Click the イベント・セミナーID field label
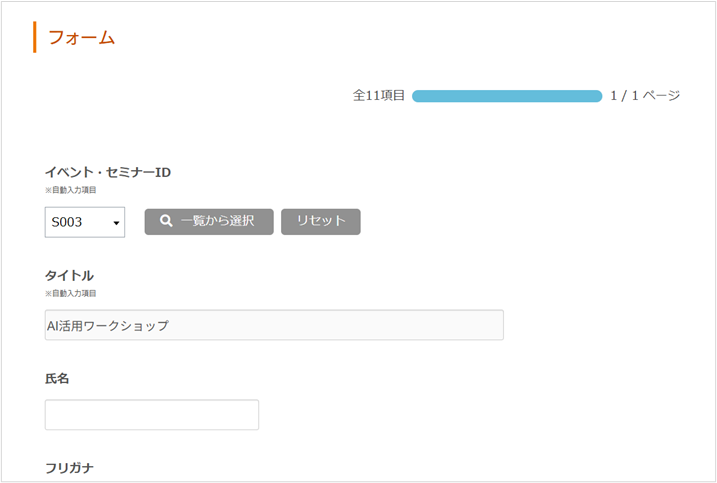Viewport: 717px width, 483px height. pyautogui.click(x=108, y=172)
